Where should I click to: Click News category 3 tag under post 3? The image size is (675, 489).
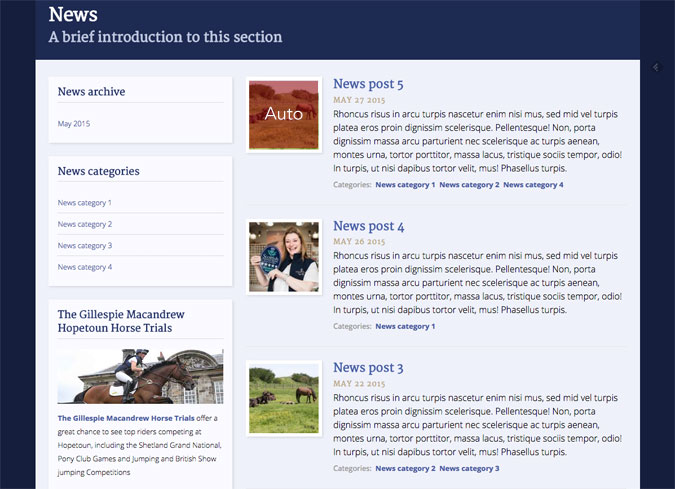coord(469,468)
